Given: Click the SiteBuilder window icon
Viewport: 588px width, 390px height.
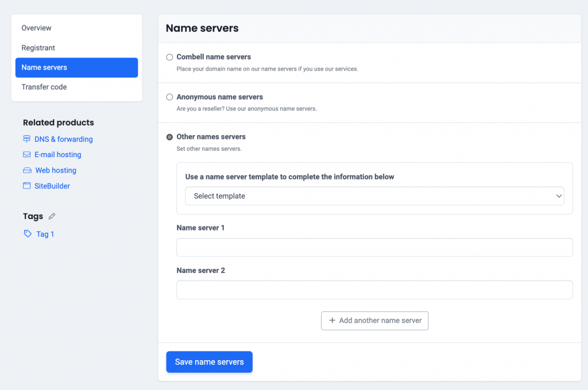Looking at the screenshot, I should point(26,186).
